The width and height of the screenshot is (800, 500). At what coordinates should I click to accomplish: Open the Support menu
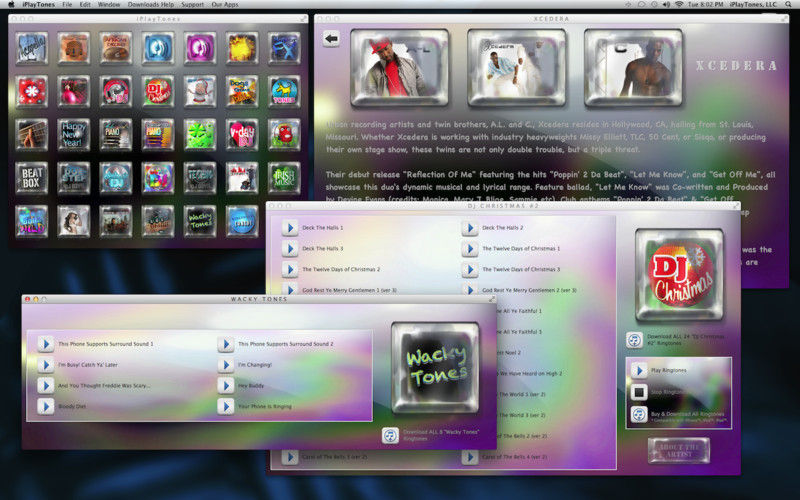click(192, 4)
